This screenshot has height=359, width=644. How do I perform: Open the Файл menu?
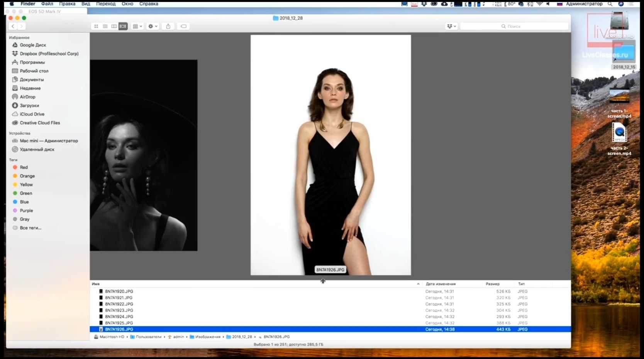tap(47, 4)
